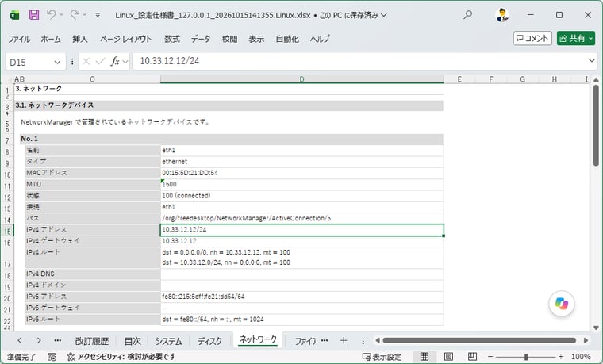The width and height of the screenshot is (603, 364).
Task: Click the Copilot floating button
Action: point(562,304)
